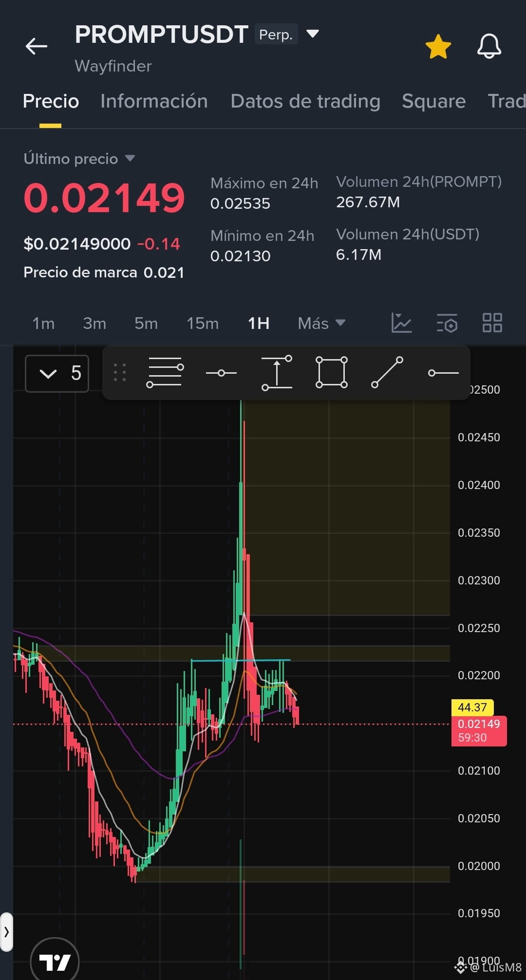Screen dimensions: 526x980
Task: Select the price range measure tool
Action: coord(277,373)
